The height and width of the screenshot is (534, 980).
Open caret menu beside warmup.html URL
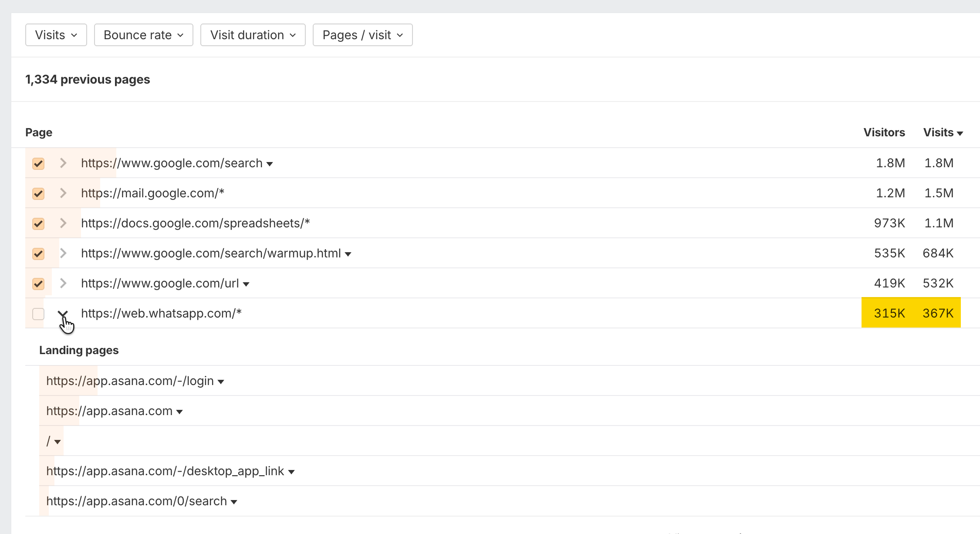pyautogui.click(x=348, y=254)
